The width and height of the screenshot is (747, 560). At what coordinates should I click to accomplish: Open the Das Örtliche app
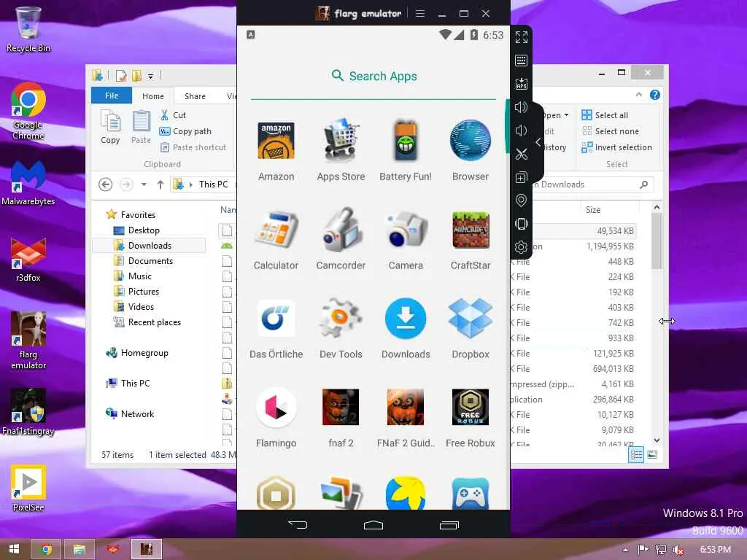pos(276,329)
